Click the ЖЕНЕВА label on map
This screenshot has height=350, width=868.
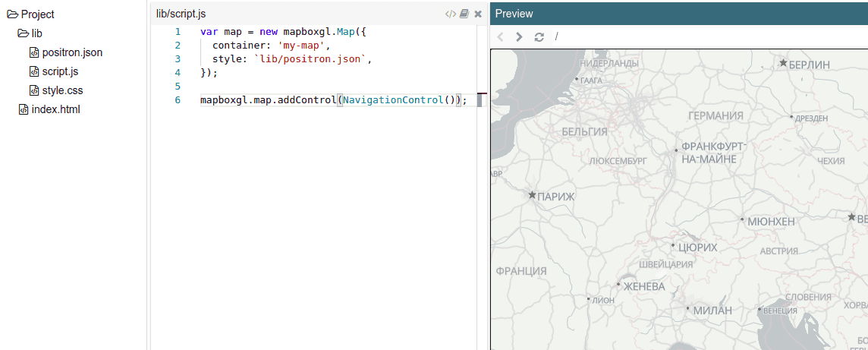click(644, 287)
